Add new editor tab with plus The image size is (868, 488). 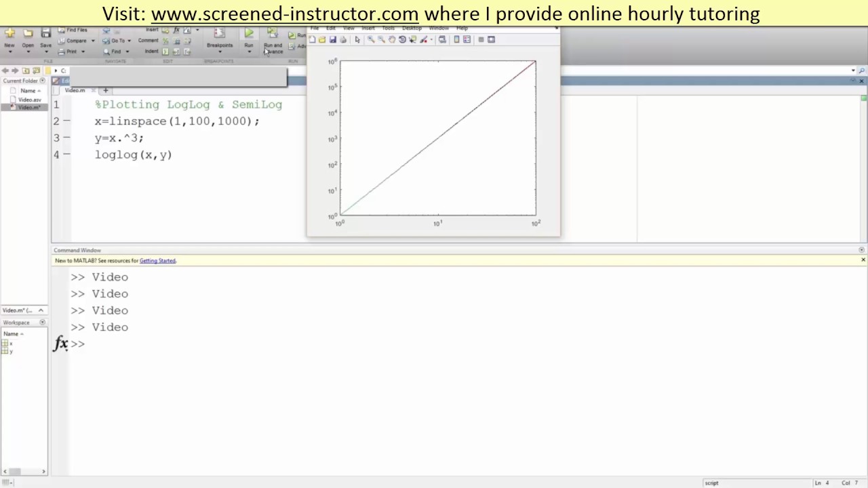coord(105,90)
